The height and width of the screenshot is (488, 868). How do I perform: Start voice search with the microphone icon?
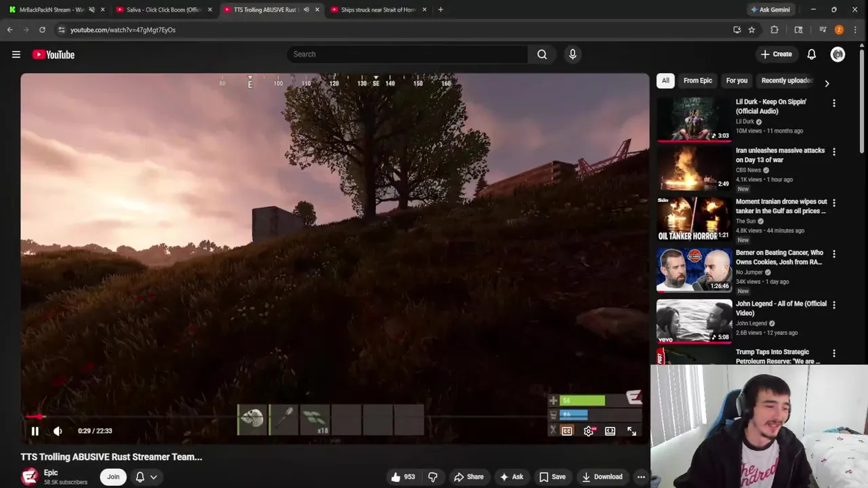click(x=572, y=54)
